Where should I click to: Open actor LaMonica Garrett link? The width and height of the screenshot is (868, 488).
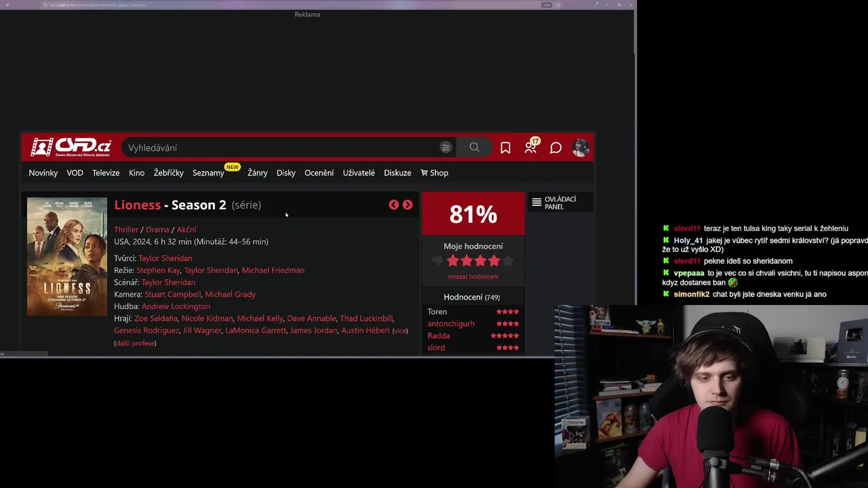(x=256, y=331)
